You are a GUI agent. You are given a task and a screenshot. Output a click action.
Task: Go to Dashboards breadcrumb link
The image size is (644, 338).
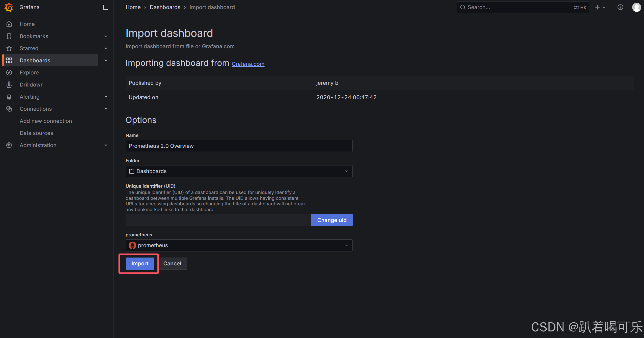tap(165, 7)
